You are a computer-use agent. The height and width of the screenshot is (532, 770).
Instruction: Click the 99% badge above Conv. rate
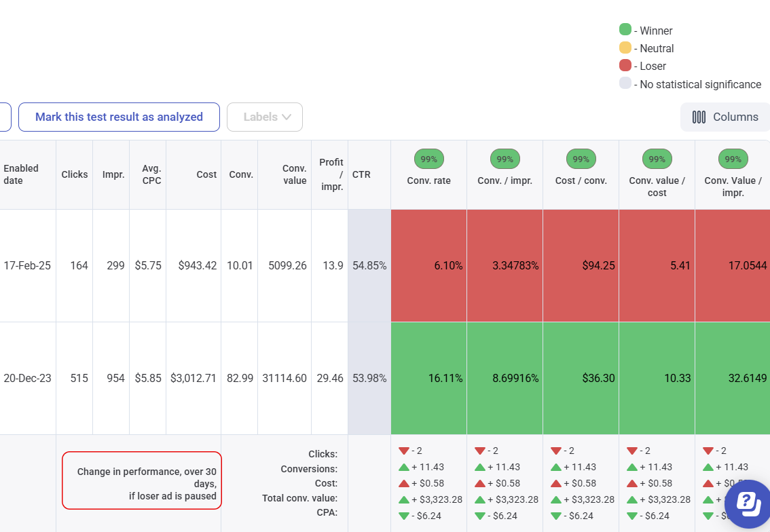pos(428,159)
